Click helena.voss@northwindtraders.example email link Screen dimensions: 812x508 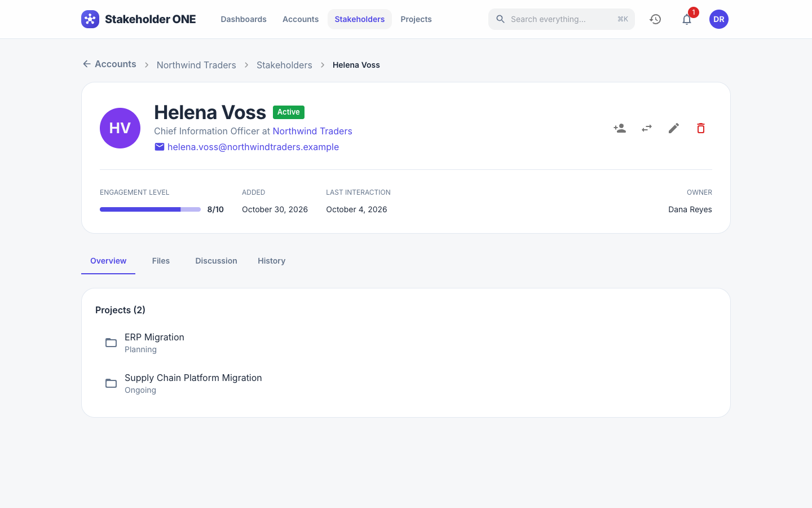(x=253, y=147)
